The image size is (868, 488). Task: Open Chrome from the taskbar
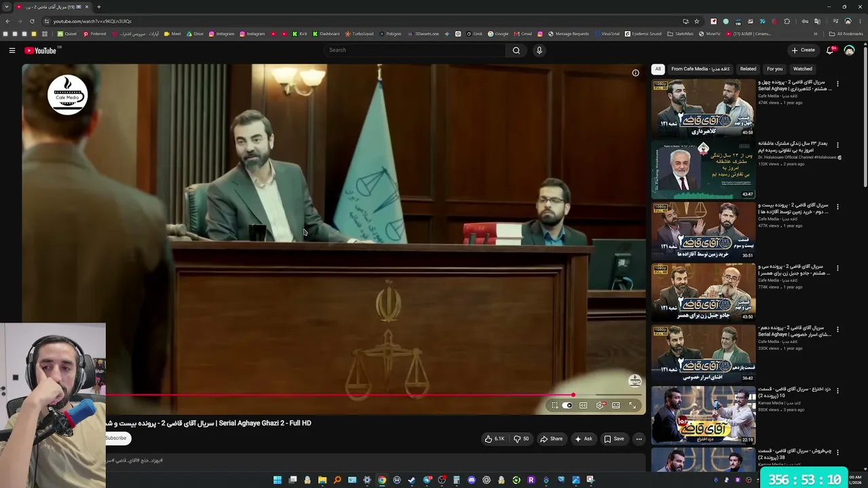pyautogui.click(x=382, y=480)
